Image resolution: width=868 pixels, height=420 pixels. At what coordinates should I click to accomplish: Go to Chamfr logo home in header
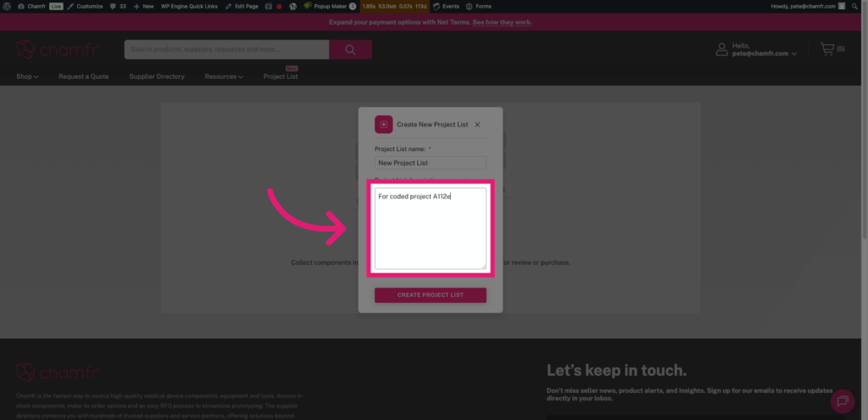point(58,49)
